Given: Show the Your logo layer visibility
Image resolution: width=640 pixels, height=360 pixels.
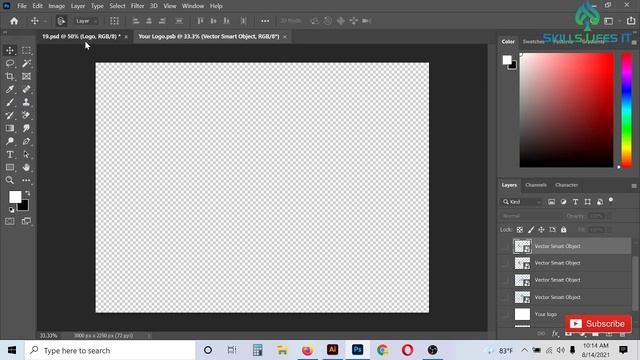Looking at the screenshot, I should tap(505, 314).
